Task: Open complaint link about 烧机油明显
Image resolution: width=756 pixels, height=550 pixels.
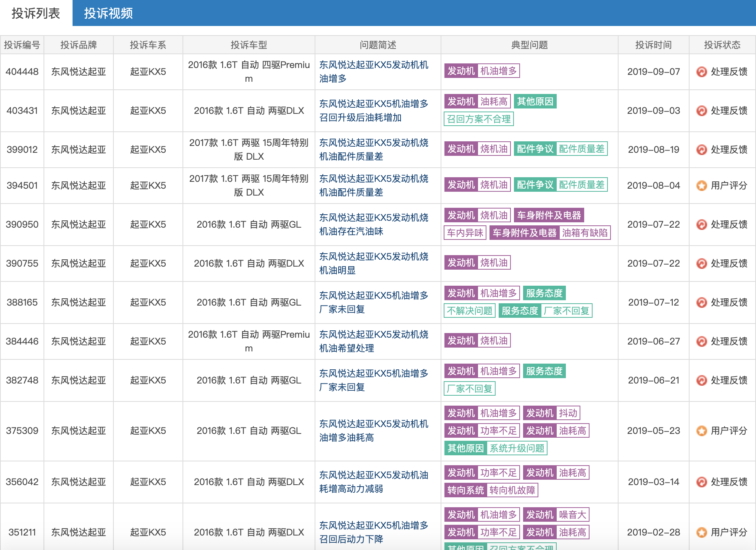Action: (x=374, y=264)
